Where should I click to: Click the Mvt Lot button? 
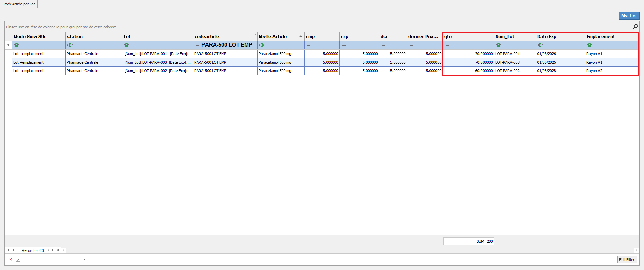coord(629,16)
